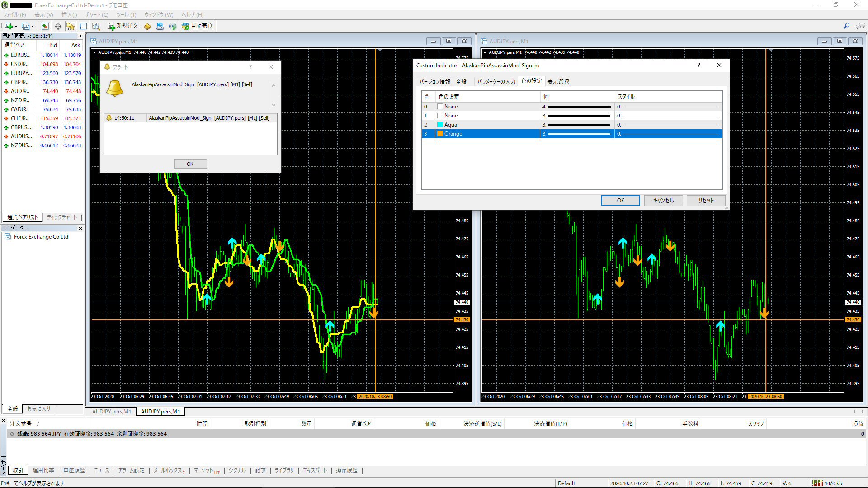
Task: Open the style selector for the Orange row
Action: tap(668, 134)
